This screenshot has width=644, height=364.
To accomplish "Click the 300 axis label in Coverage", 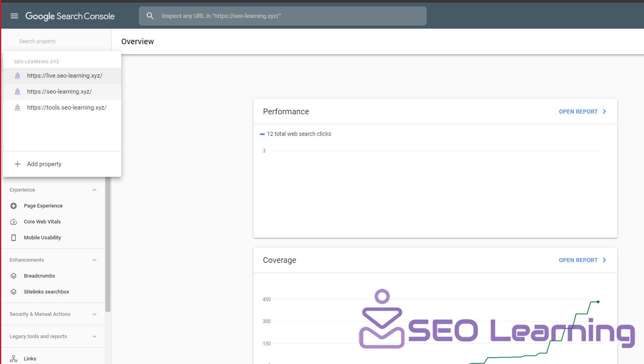I will pos(267,321).
